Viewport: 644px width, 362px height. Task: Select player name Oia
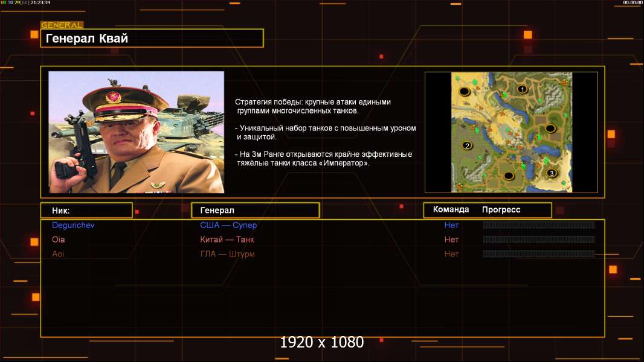[59, 240]
